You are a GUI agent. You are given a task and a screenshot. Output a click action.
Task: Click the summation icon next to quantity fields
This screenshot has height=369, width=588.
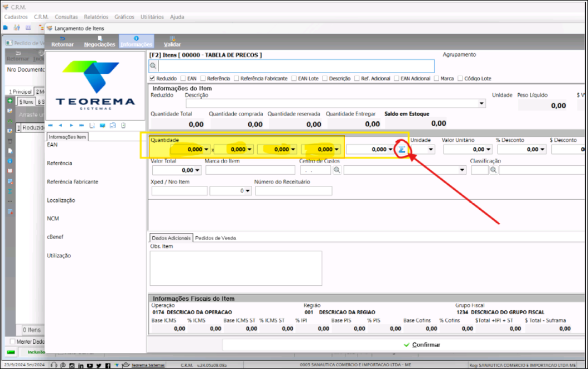tap(402, 150)
